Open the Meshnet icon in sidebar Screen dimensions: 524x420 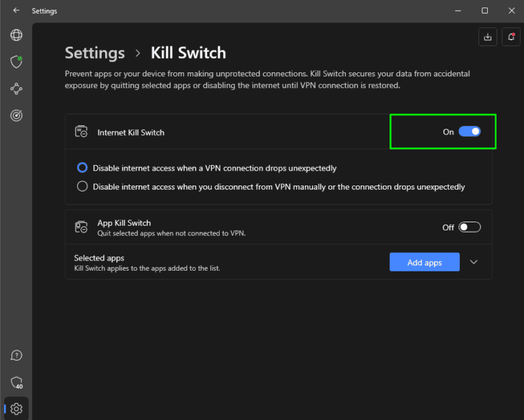point(16,89)
